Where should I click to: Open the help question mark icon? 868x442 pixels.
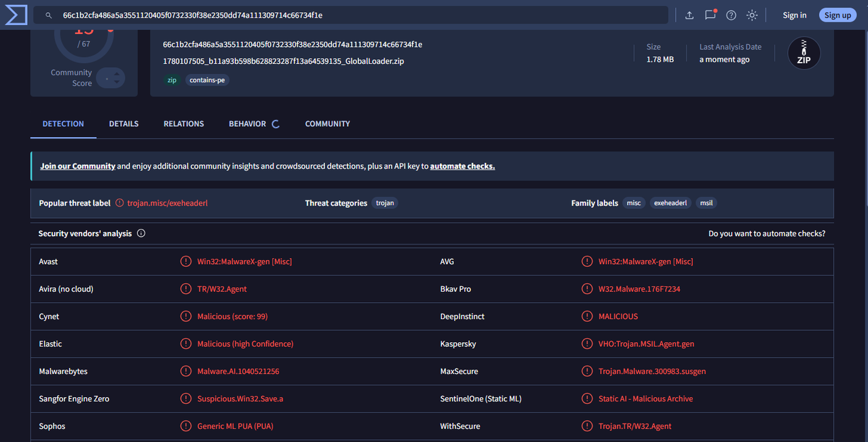click(x=731, y=15)
